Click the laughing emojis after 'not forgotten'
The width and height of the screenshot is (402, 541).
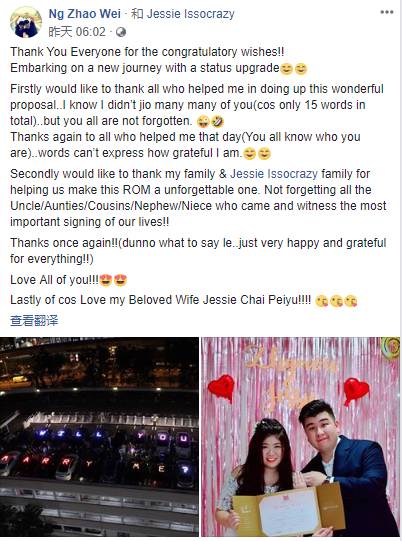(210, 121)
